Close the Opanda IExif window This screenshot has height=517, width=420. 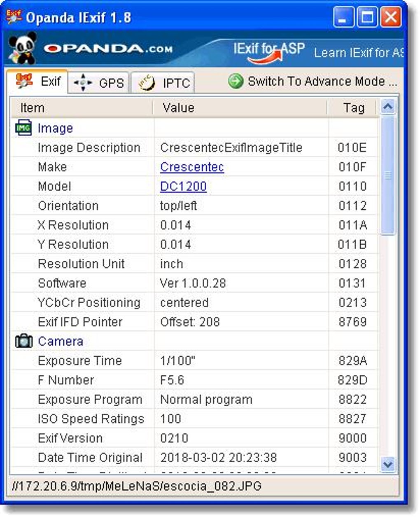tap(390, 18)
